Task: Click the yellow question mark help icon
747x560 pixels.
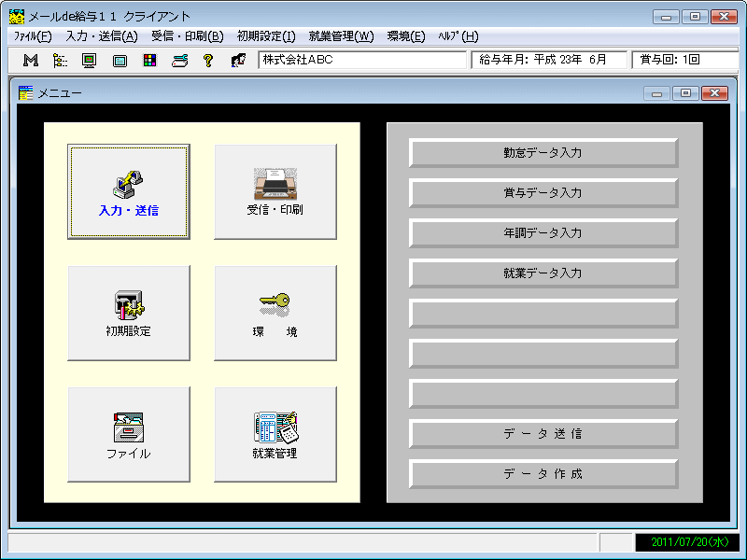Action: coord(208,60)
